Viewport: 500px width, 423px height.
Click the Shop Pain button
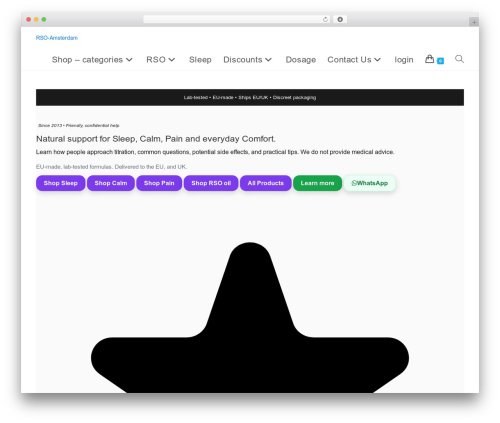tap(159, 183)
